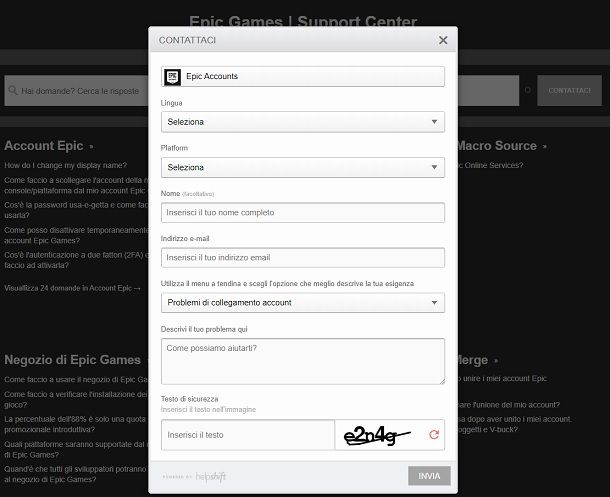610x497 pixels.
Task: Click the Epic Games Support Center heading
Action: click(x=303, y=21)
